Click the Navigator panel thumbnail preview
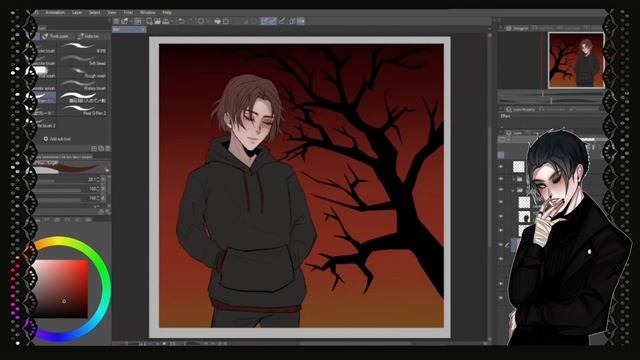 [x=576, y=60]
